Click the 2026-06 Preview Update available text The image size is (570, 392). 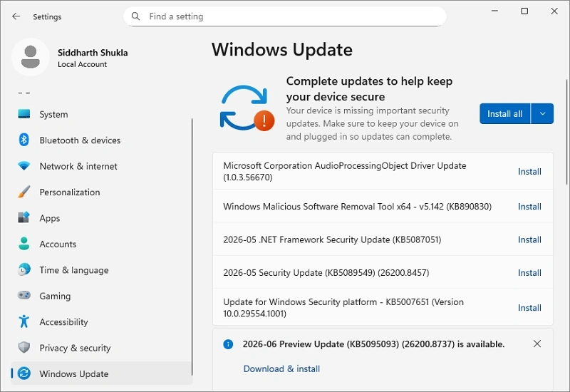pyautogui.click(x=373, y=344)
